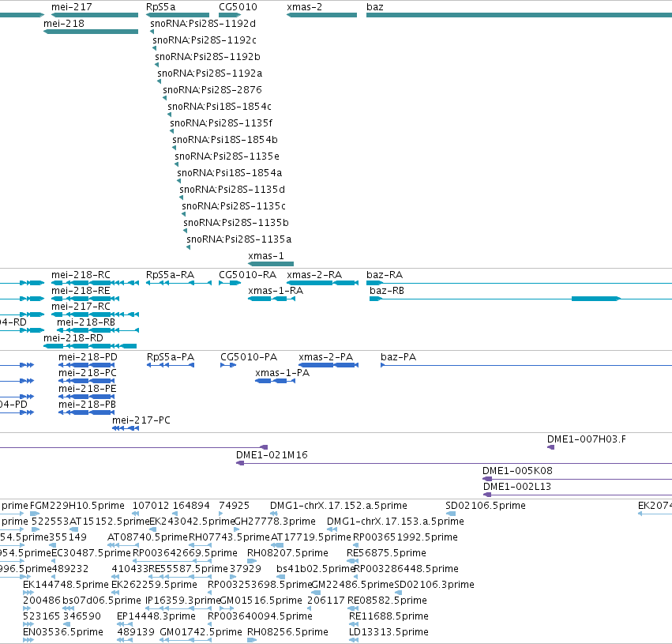The height and width of the screenshot is (644, 672).
Task: Click snoRNA:Psi28S-1135c label
Action: [x=234, y=205]
